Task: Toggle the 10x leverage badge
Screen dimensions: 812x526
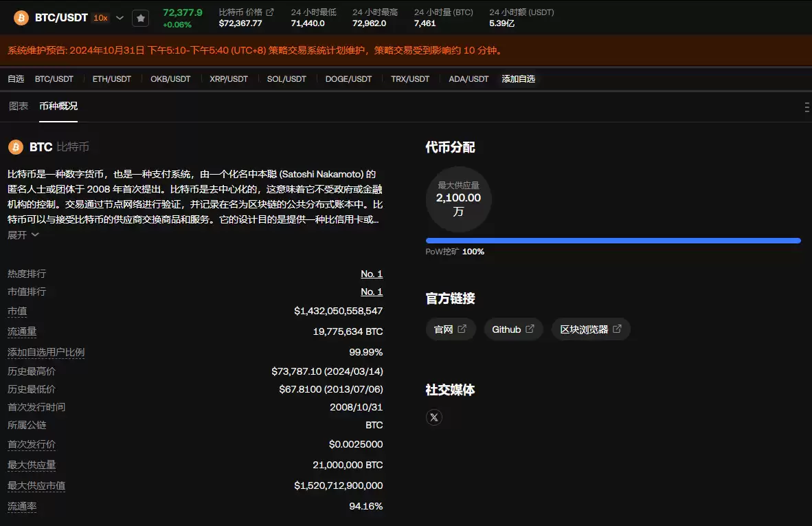Action: click(100, 17)
